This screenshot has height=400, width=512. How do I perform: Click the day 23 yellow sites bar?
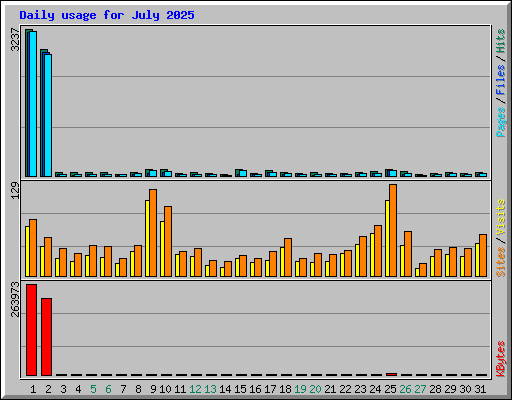tap(357, 260)
